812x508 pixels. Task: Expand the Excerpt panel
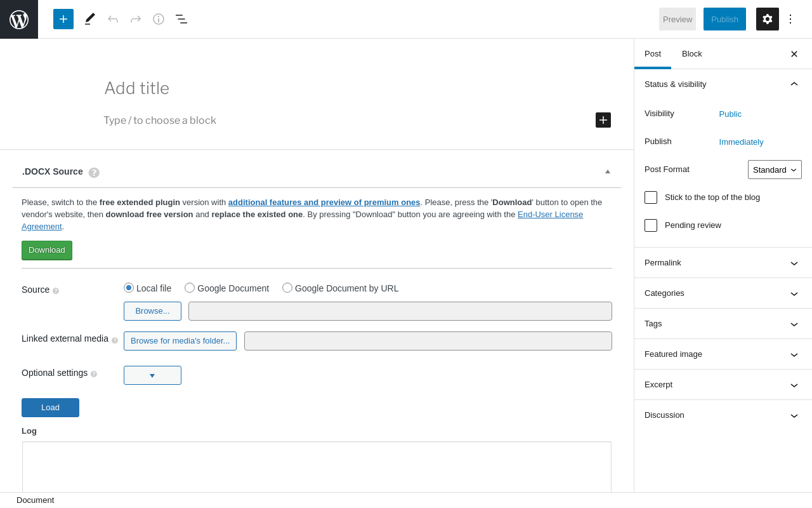723,385
